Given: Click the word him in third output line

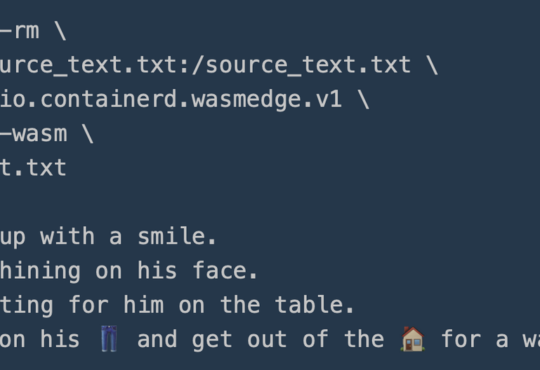Looking at the screenshot, I should tap(144, 305).
